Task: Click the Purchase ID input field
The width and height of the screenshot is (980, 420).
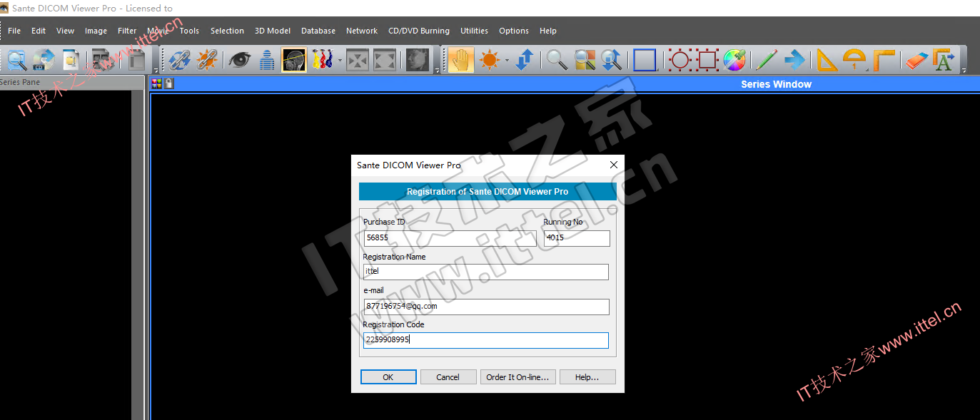Action: [450, 238]
